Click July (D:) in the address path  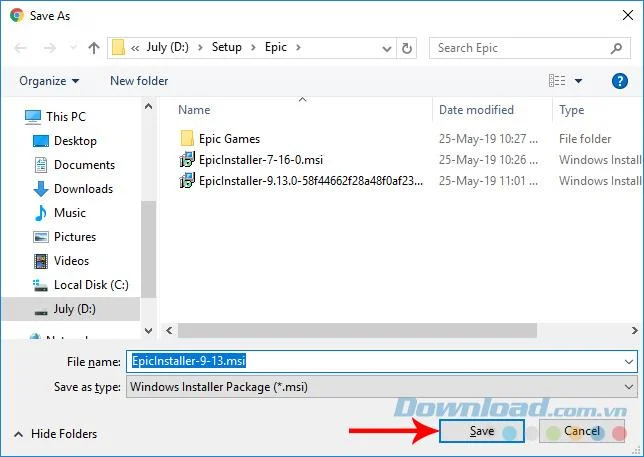coord(168,47)
